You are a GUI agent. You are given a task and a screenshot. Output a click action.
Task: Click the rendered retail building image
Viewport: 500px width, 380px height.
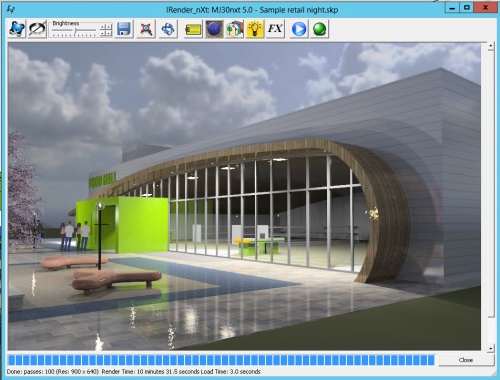[245, 197]
